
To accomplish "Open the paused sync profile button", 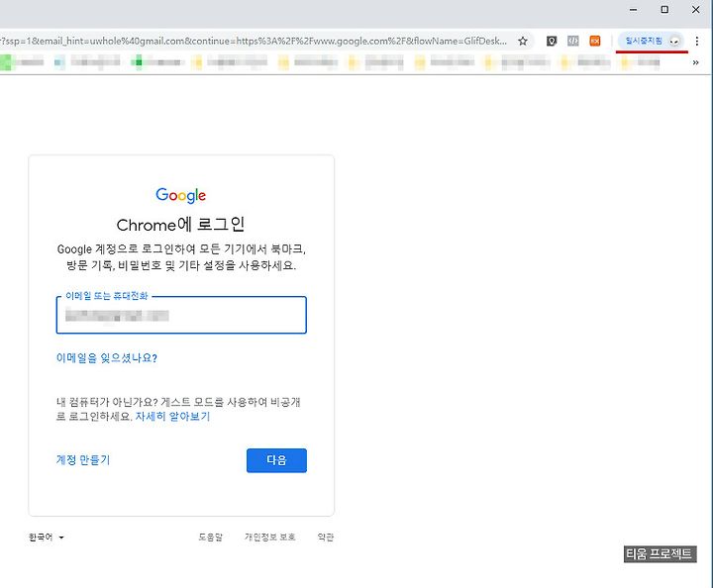I will [652, 41].
